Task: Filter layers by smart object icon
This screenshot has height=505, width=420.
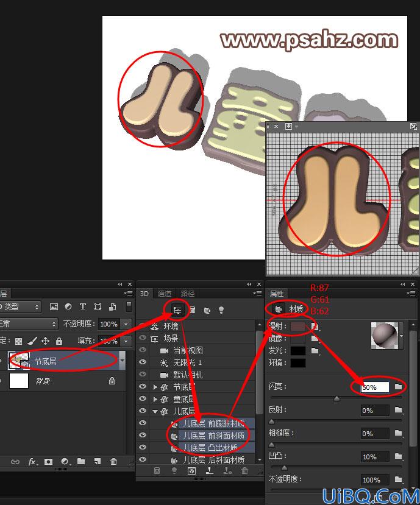Action: 112,306
